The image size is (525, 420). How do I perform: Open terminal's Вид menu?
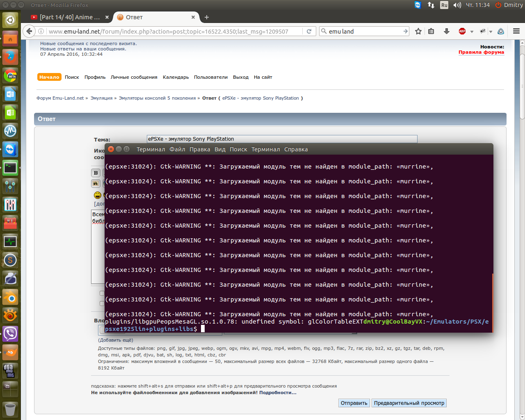(220, 149)
